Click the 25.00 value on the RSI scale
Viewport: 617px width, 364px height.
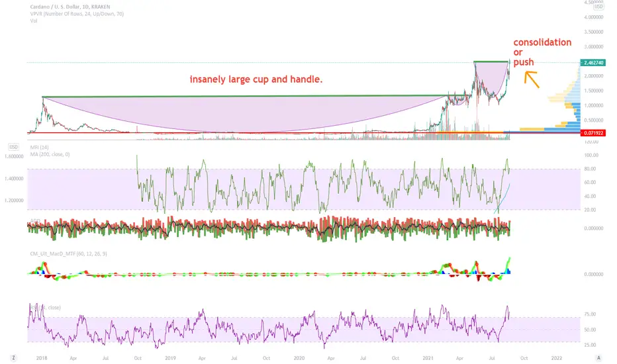coord(590,345)
